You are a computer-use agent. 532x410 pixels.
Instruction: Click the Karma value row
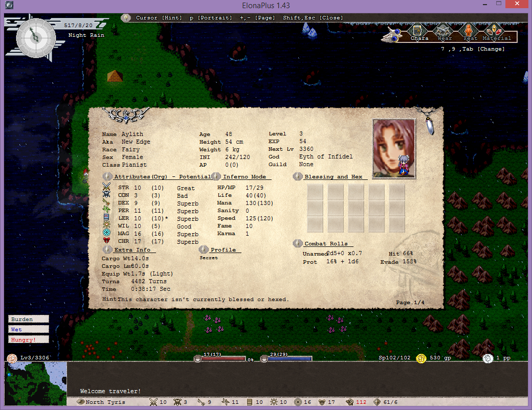(x=233, y=233)
